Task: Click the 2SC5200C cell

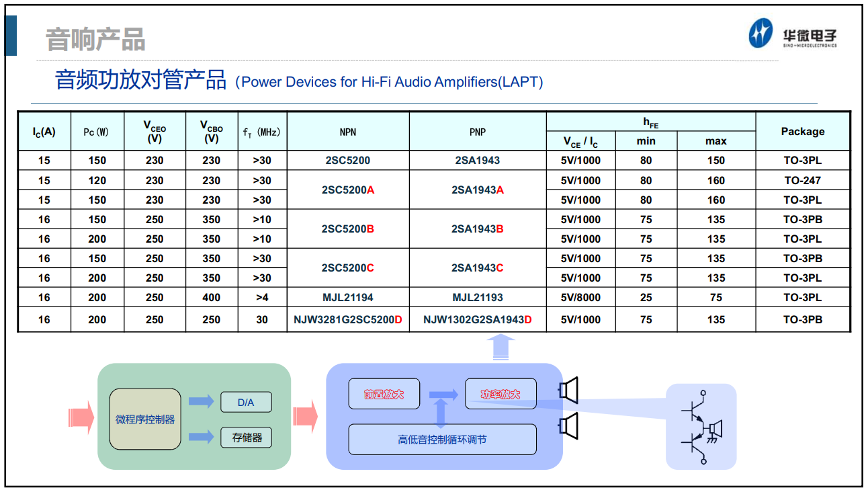Action: (x=348, y=268)
